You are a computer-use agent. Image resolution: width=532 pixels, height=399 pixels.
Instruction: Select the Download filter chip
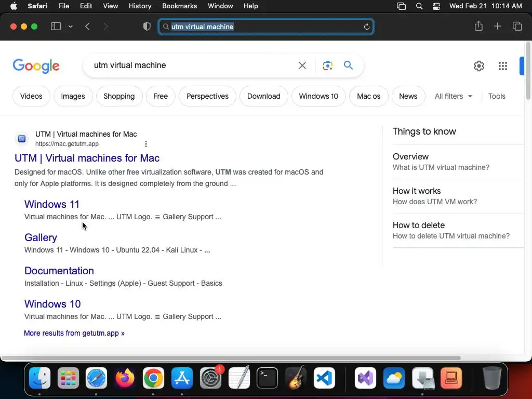pyautogui.click(x=263, y=96)
